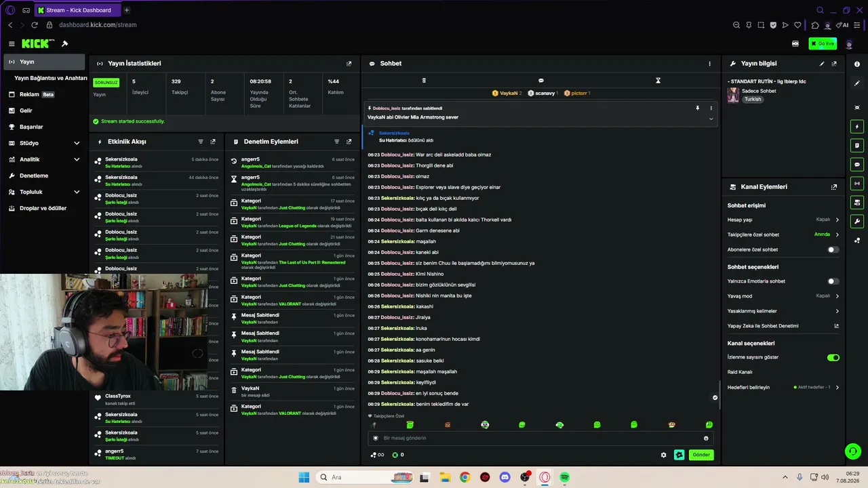
Task: Open Droplar ve ödüller sidebar item
Action: point(44,208)
